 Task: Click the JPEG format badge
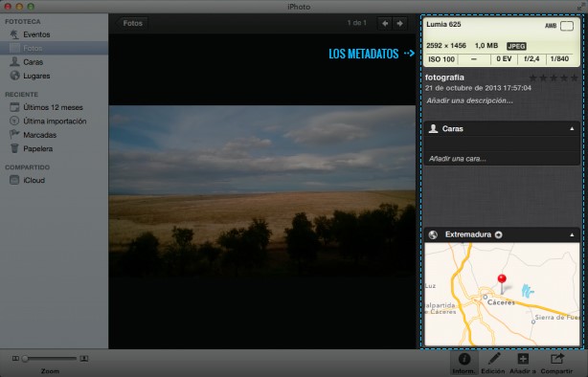click(x=516, y=46)
